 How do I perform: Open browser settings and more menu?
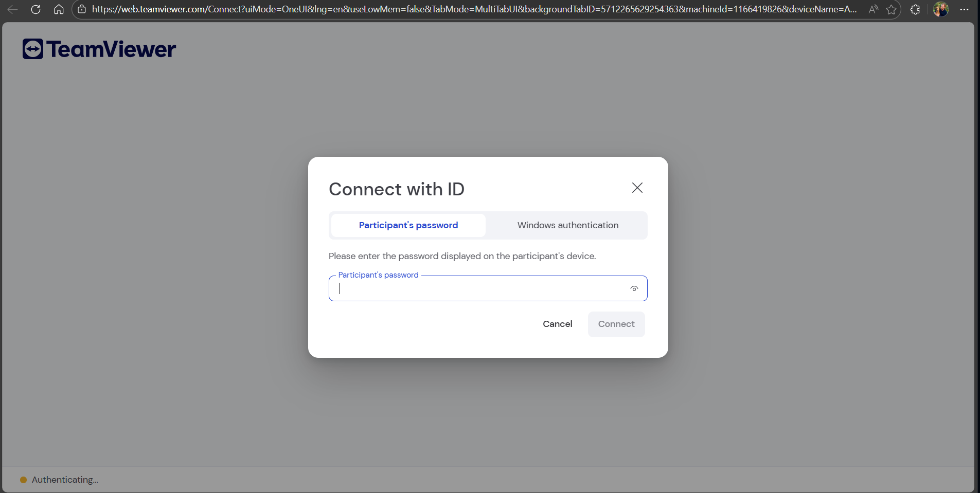coord(964,9)
